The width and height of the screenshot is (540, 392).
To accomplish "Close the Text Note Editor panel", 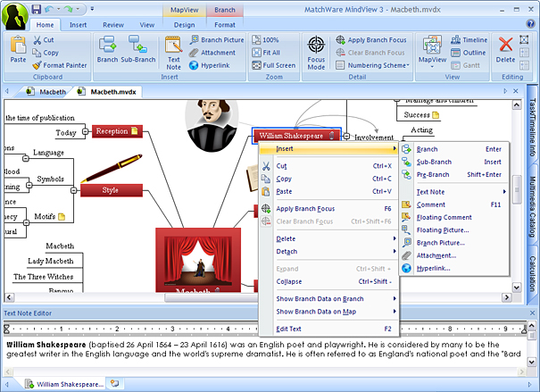I will (x=533, y=313).
